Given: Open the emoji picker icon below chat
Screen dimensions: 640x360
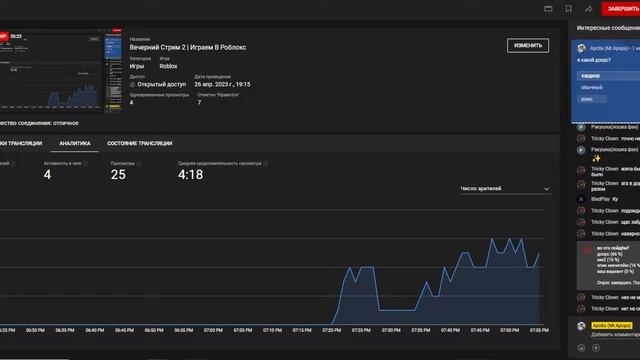Looking at the screenshot, I should click(581, 348).
